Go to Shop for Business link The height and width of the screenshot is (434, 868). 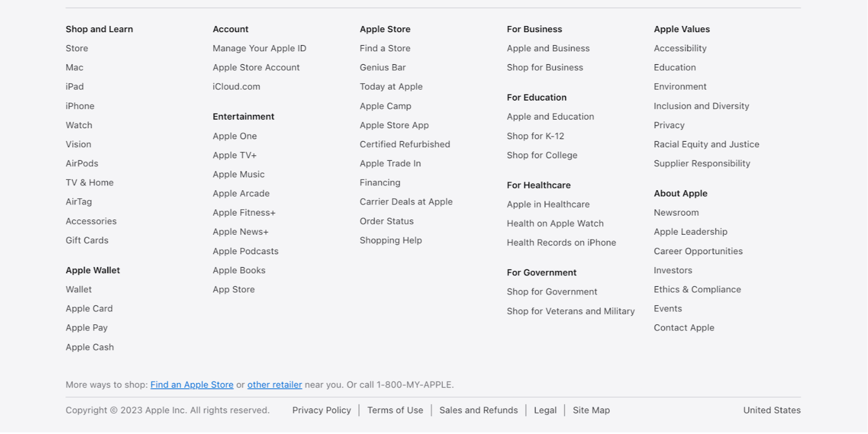click(x=545, y=67)
